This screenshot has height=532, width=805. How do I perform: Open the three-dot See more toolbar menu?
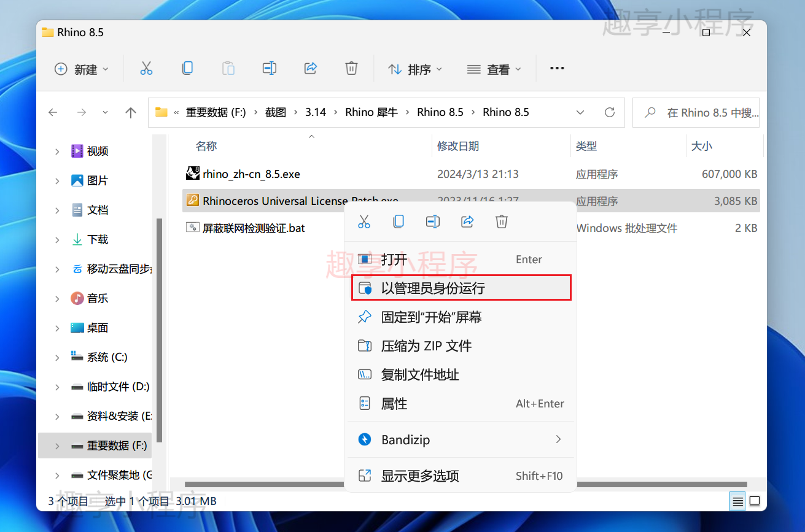pos(557,69)
